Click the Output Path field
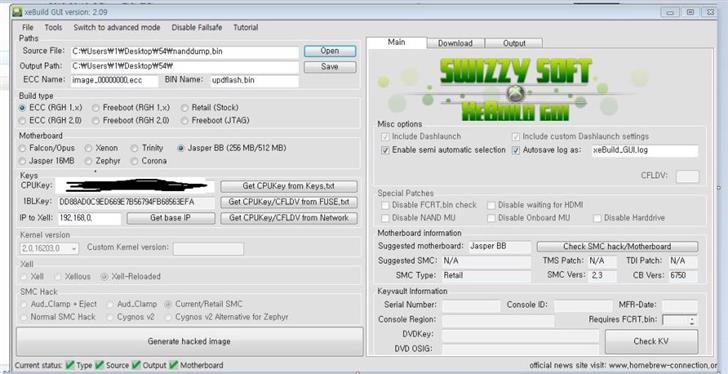728x374 pixels. click(x=185, y=66)
